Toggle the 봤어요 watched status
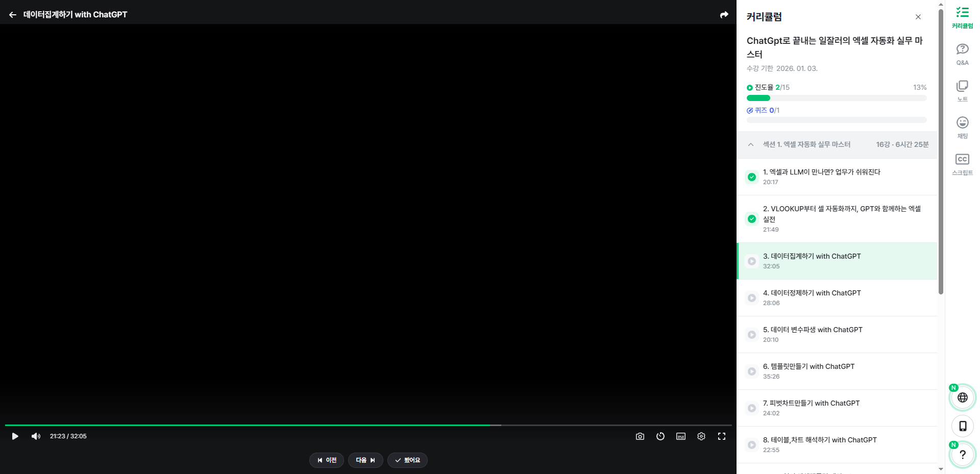 [407, 460]
